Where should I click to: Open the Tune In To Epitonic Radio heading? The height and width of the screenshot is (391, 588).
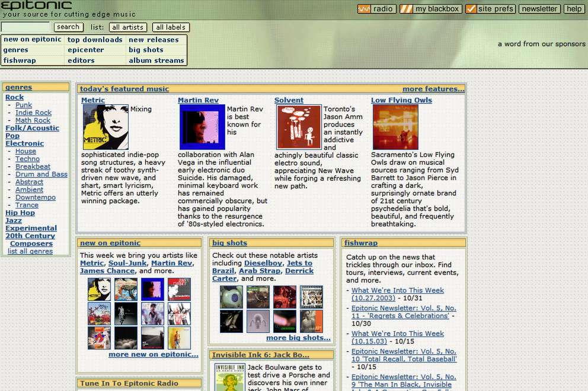129,383
